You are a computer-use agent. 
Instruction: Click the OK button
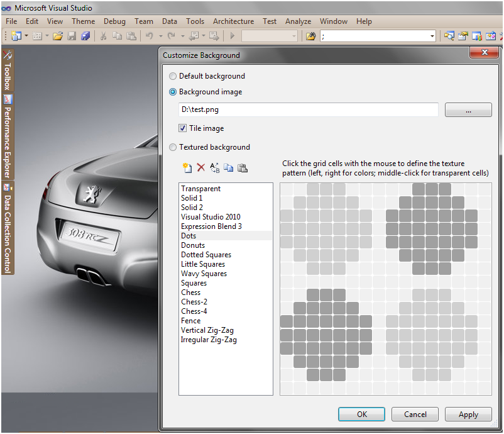(x=361, y=414)
